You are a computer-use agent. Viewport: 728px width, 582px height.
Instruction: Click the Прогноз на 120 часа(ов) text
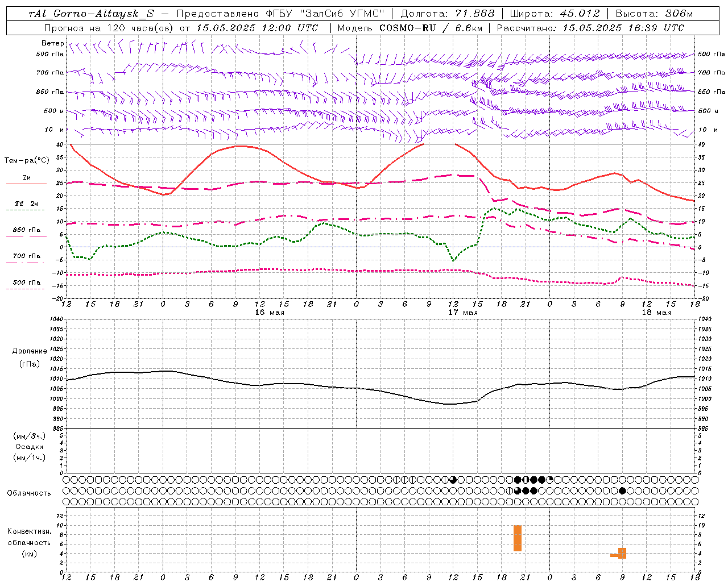(109, 28)
